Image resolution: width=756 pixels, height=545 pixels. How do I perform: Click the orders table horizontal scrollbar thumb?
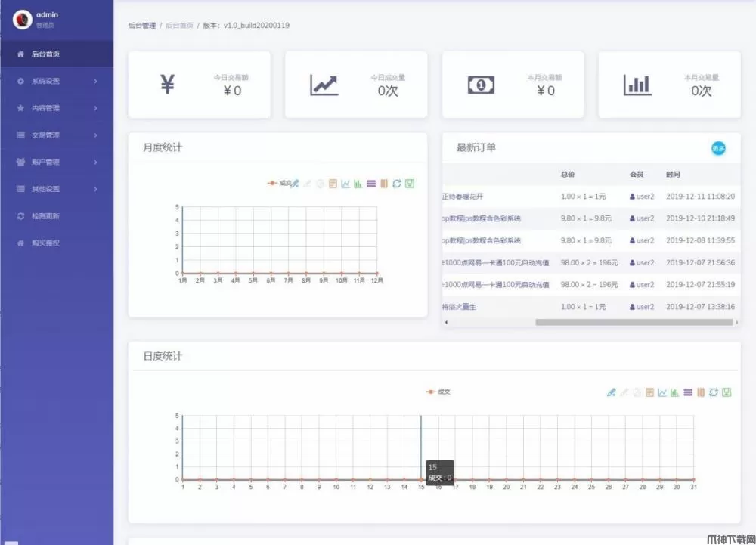(634, 322)
